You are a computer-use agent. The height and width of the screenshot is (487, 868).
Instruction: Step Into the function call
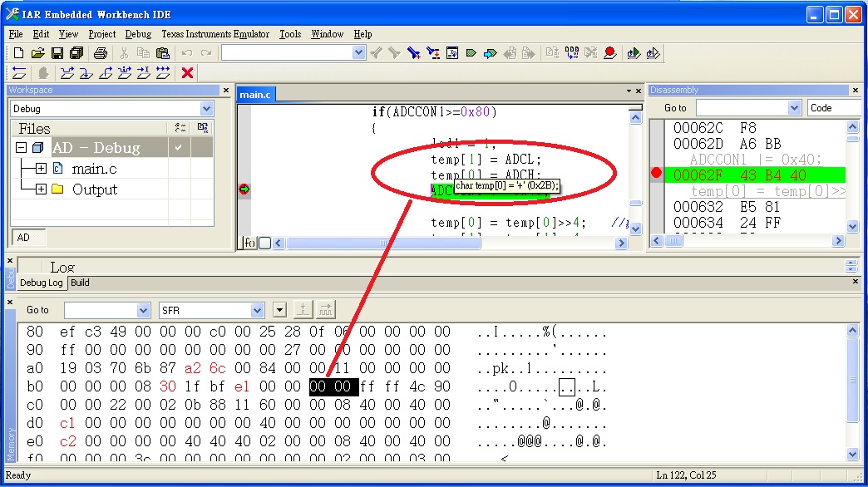[x=86, y=72]
